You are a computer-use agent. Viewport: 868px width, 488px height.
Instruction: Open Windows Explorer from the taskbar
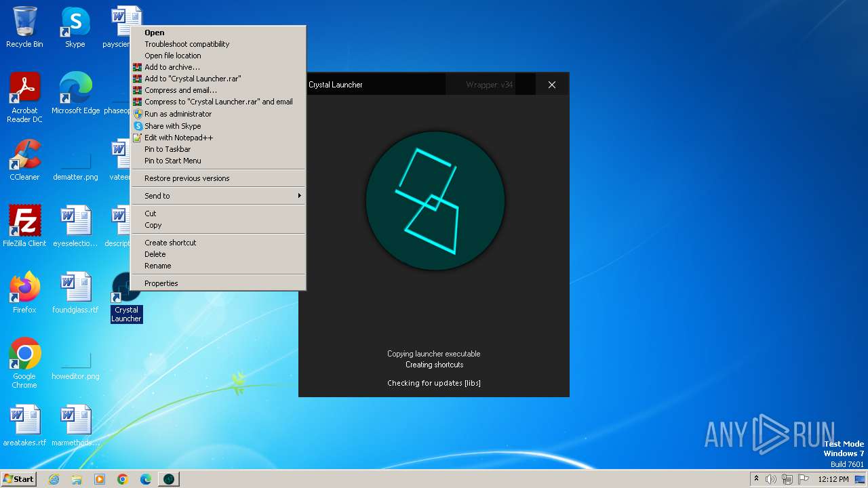click(77, 479)
